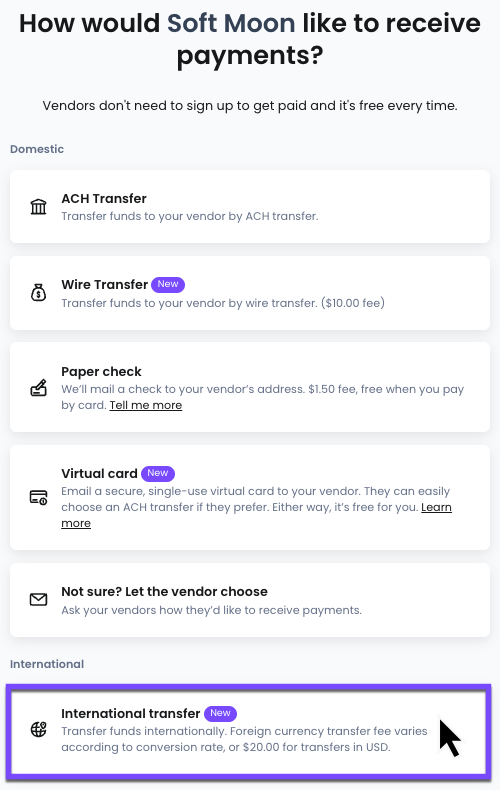Click the New badge beside Wire Transfer
Image resolution: width=500 pixels, height=790 pixels.
168,284
